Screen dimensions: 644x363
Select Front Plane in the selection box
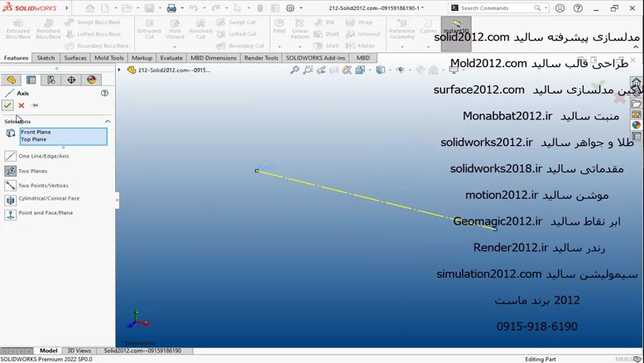point(36,132)
